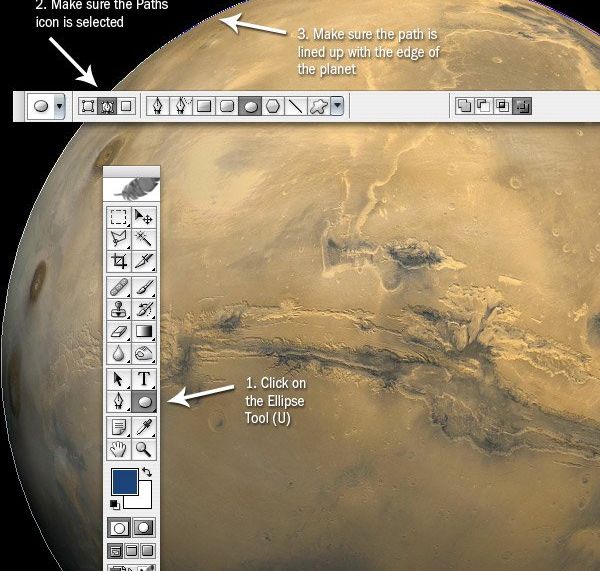
Task: Select the Healing Brush bandage tool
Action: click(119, 287)
